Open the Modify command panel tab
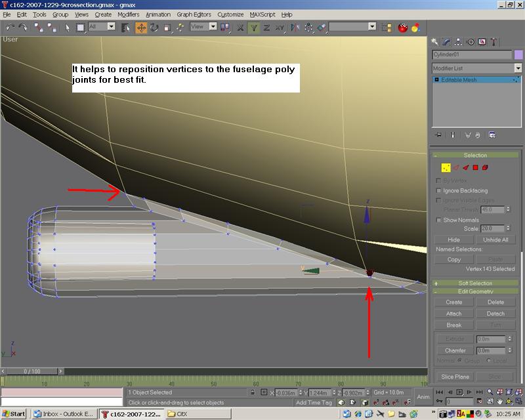The height and width of the screenshot is (420, 525). point(447,41)
